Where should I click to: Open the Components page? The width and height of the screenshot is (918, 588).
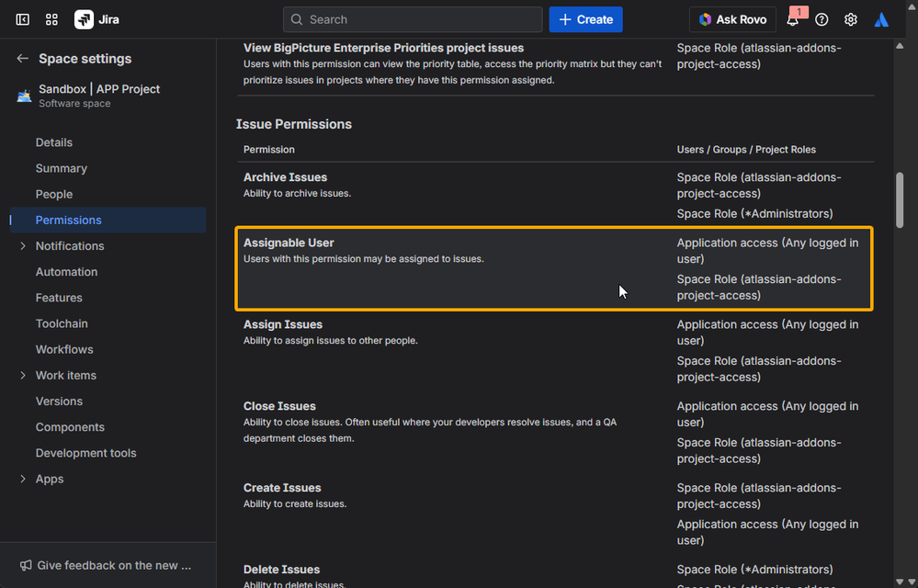coord(70,426)
